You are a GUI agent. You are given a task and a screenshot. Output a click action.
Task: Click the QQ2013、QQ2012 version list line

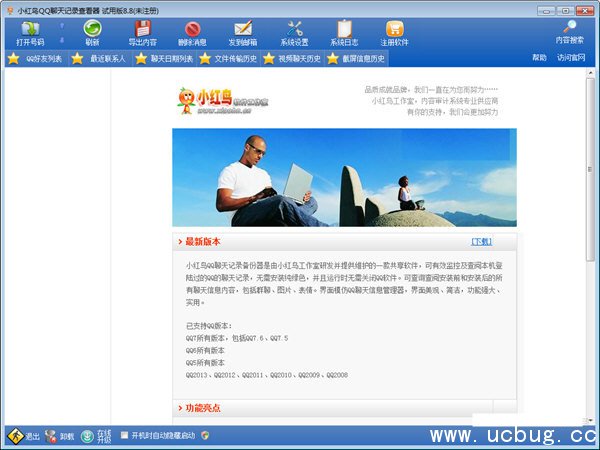pos(267,375)
